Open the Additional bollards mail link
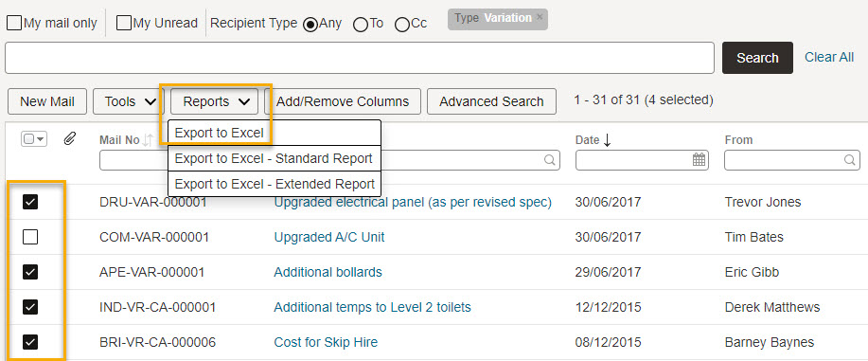The height and width of the screenshot is (361, 868). (x=328, y=272)
